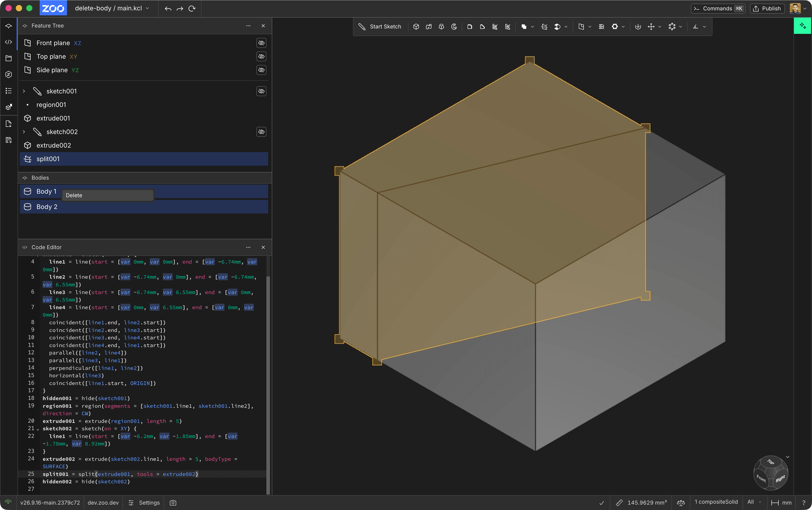Choose Delete in the context menu
This screenshot has width=812, height=510.
108,195
